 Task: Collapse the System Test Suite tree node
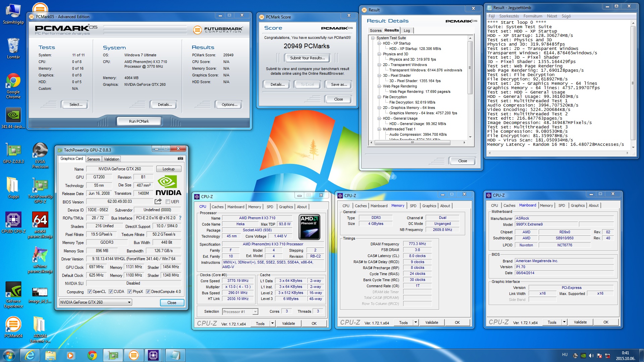[x=373, y=38]
